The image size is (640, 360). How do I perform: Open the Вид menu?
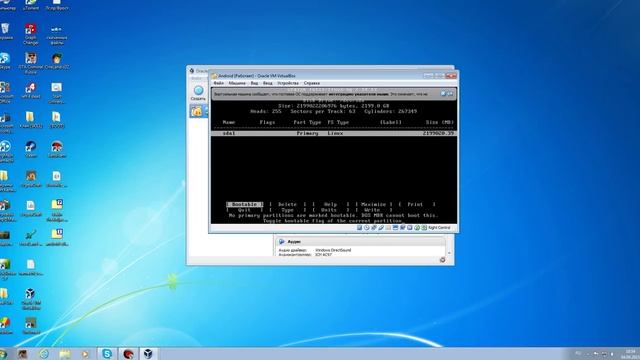coord(254,83)
